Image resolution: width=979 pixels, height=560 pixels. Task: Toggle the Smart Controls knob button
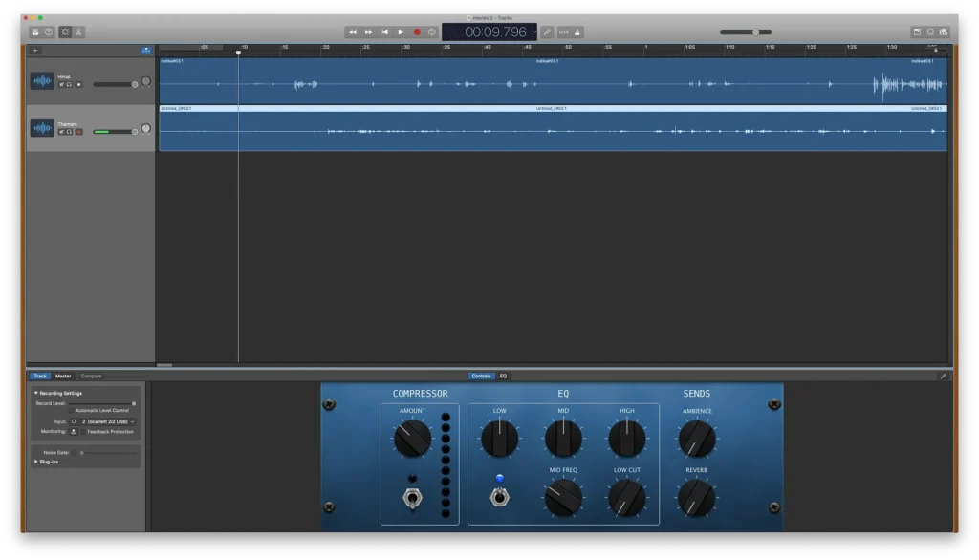[x=65, y=32]
